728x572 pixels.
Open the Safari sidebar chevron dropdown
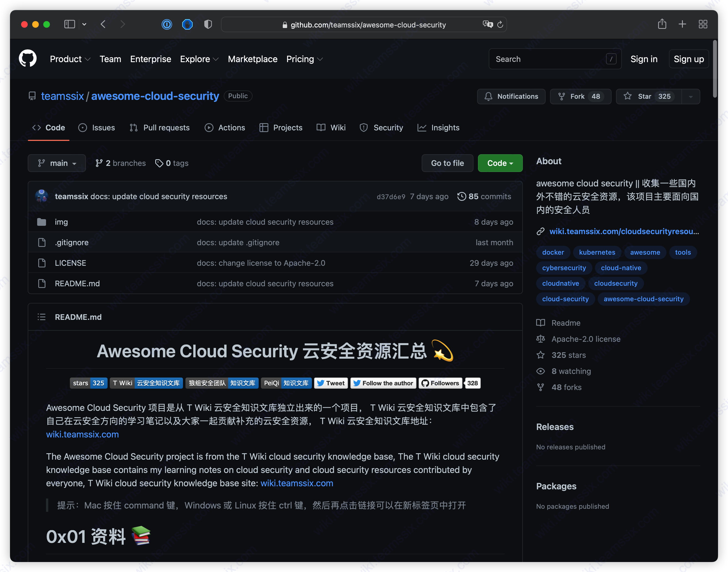tap(84, 24)
